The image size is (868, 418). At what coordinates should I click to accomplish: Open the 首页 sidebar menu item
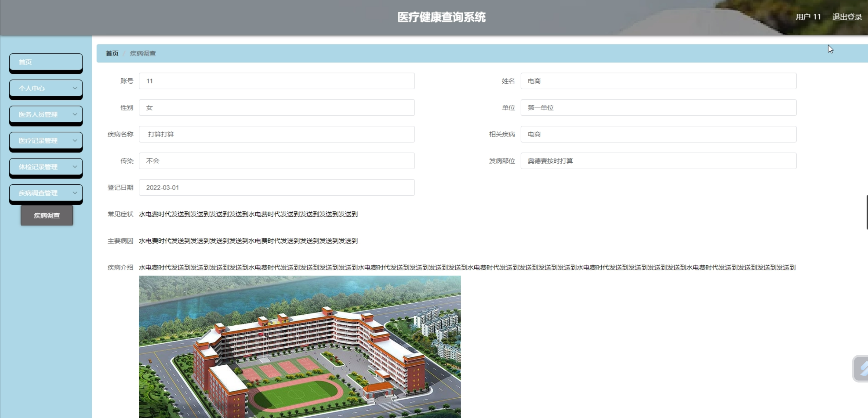click(46, 62)
